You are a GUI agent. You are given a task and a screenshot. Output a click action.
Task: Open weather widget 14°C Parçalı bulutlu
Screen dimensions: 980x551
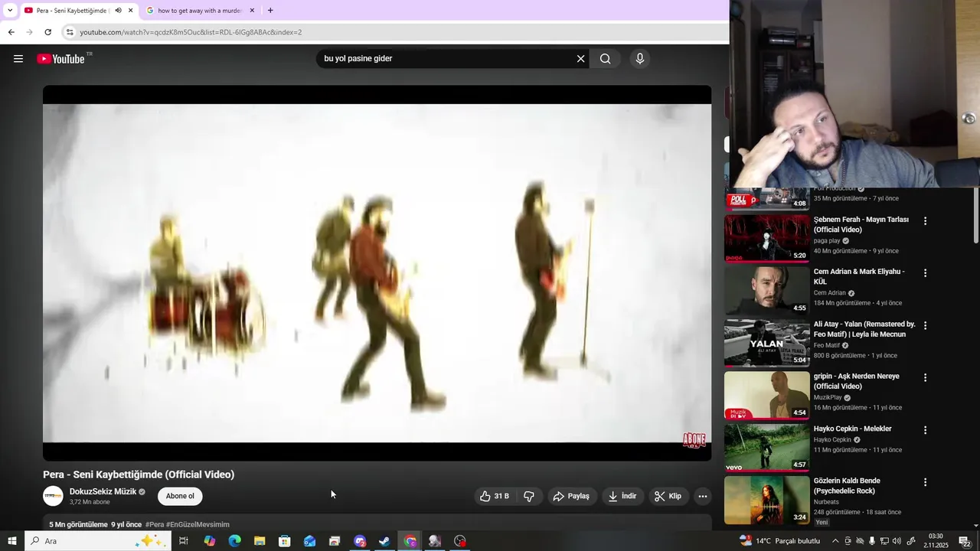779,541
